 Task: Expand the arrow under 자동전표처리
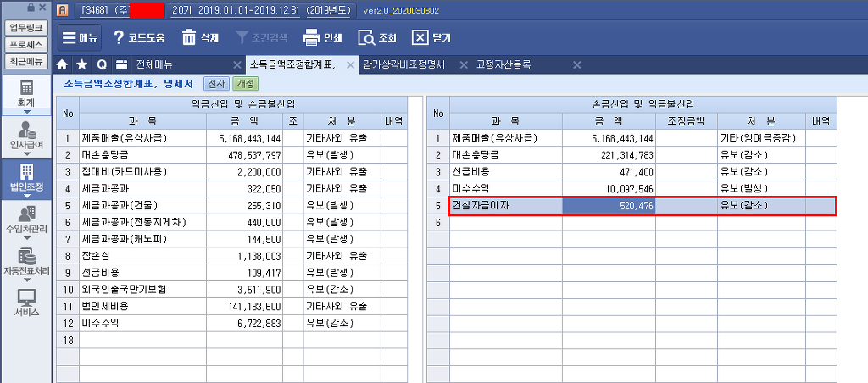26,280
